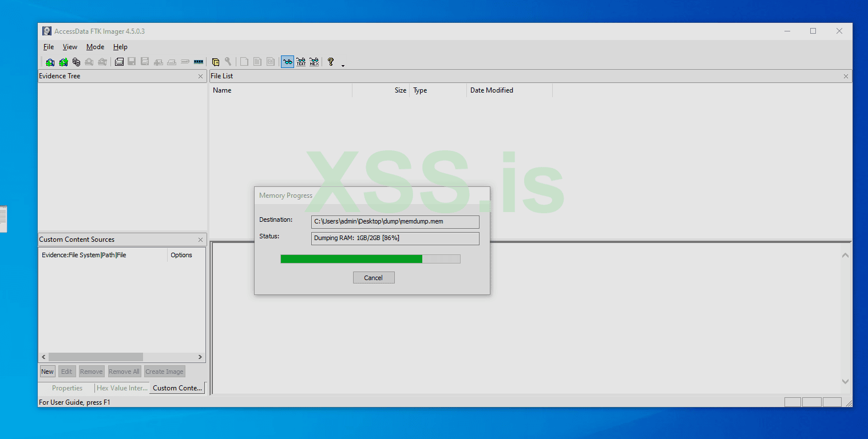Click the Obtain Protected Files safe icon

[216, 62]
